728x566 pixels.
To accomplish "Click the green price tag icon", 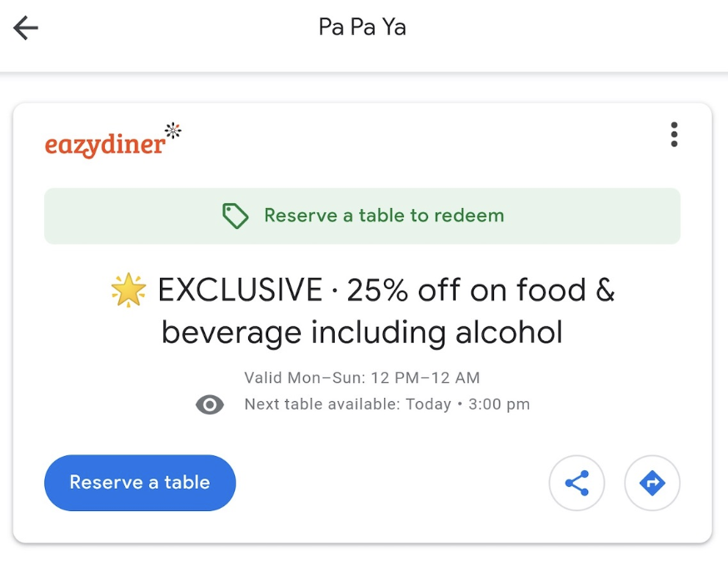I will pyautogui.click(x=235, y=216).
